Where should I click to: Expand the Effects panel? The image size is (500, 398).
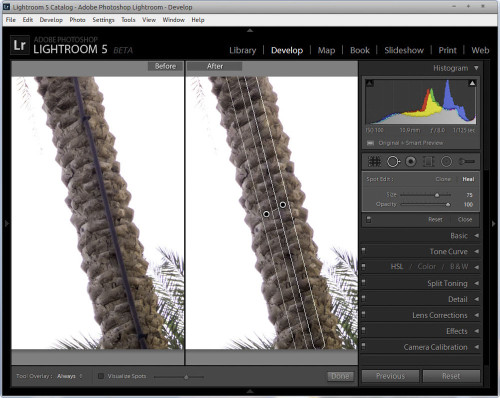pos(476,331)
